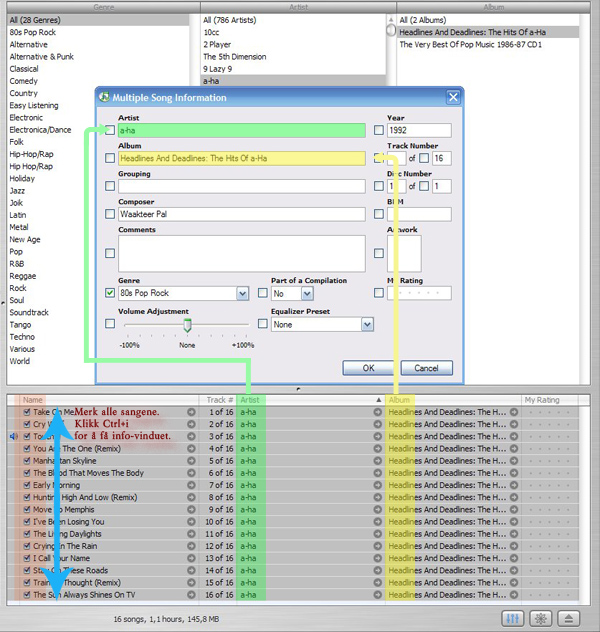Close the Multiple Song Information dialog
Screen dimensions: 600x632
pyautogui.click(x=453, y=97)
